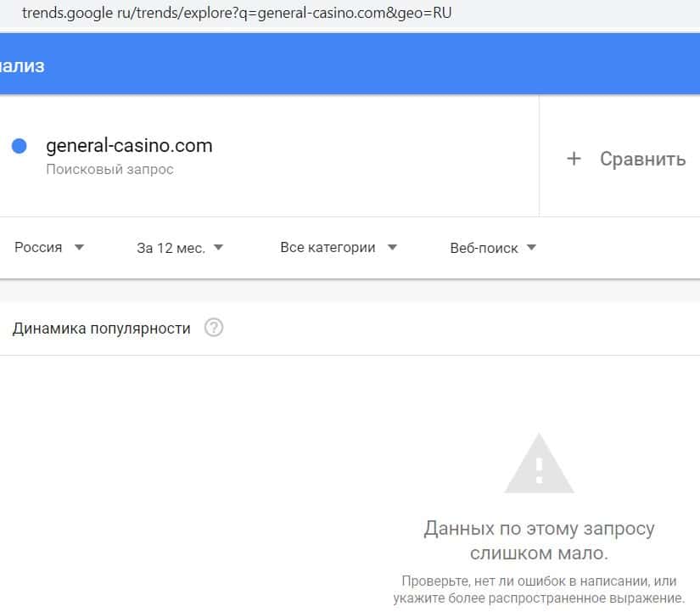The image size is (700, 612).
Task: Click the plus icon next to Сравнить
Action: [x=574, y=159]
